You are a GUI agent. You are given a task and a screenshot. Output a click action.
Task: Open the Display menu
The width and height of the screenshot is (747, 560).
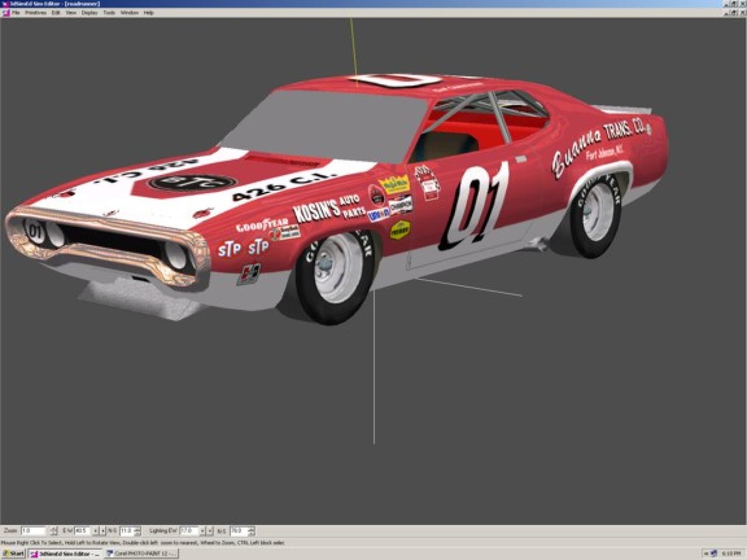pos(89,12)
